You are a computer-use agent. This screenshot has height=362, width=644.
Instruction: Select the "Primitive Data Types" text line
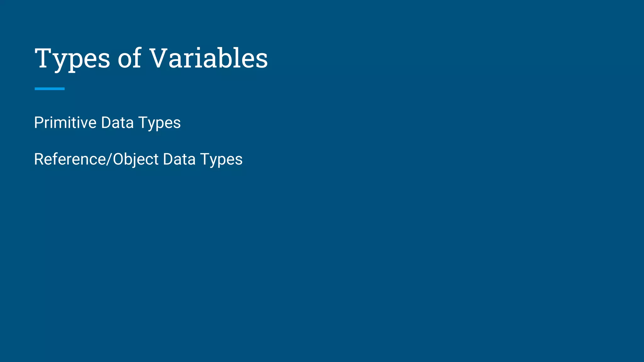click(107, 123)
